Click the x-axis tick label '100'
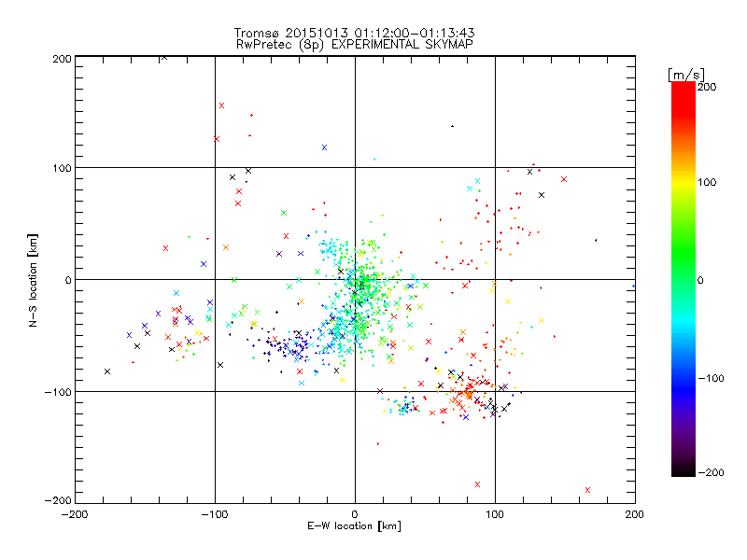This screenshot has width=747, height=560. tap(495, 514)
